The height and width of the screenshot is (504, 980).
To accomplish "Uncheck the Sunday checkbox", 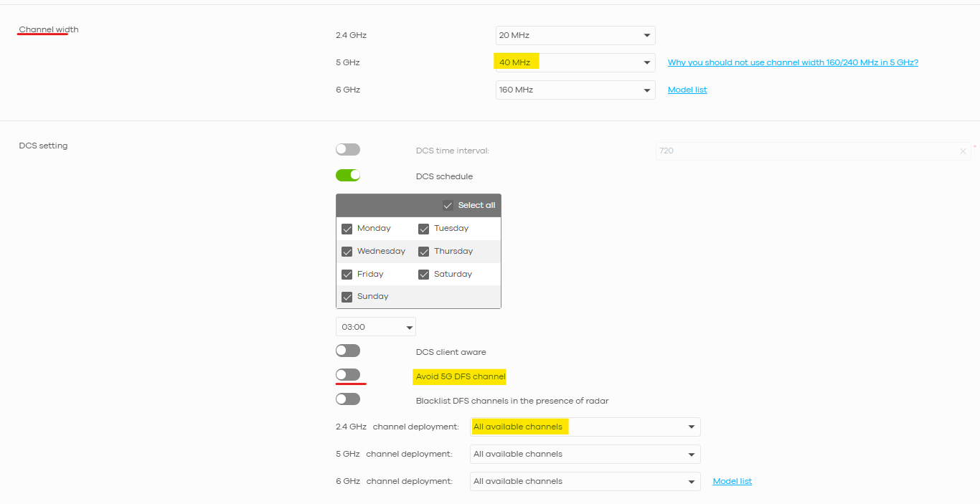I will [x=347, y=297].
